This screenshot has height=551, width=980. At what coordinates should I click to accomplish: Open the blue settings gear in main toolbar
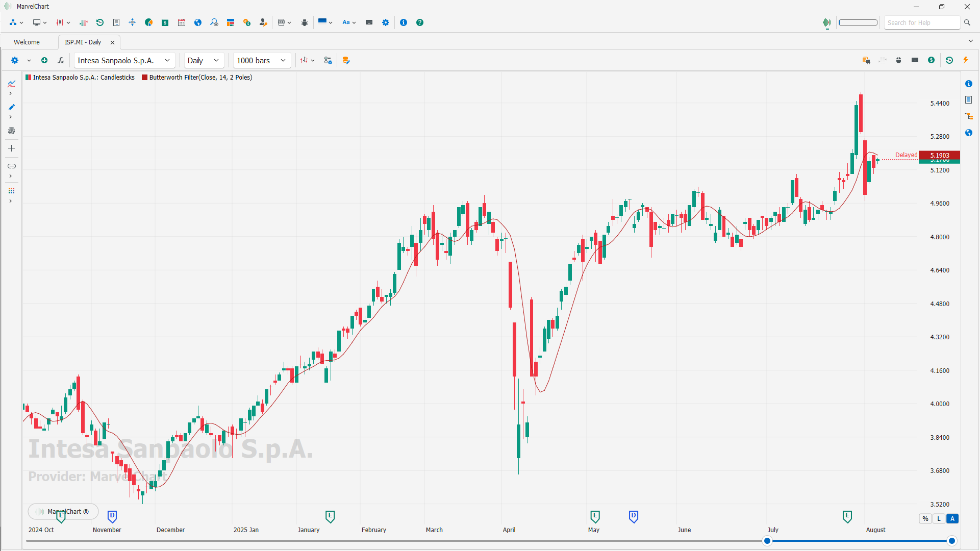[386, 22]
